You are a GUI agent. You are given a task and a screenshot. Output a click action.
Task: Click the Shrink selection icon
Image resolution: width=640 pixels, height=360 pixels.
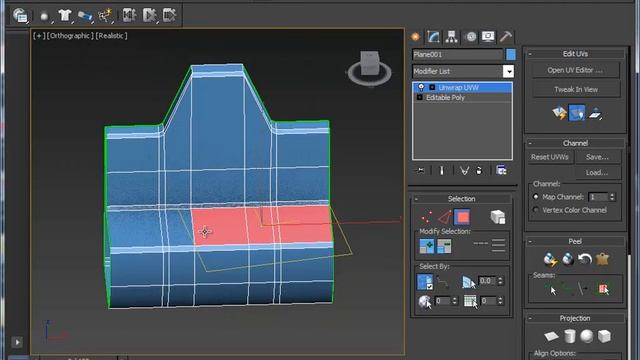tap(444, 246)
